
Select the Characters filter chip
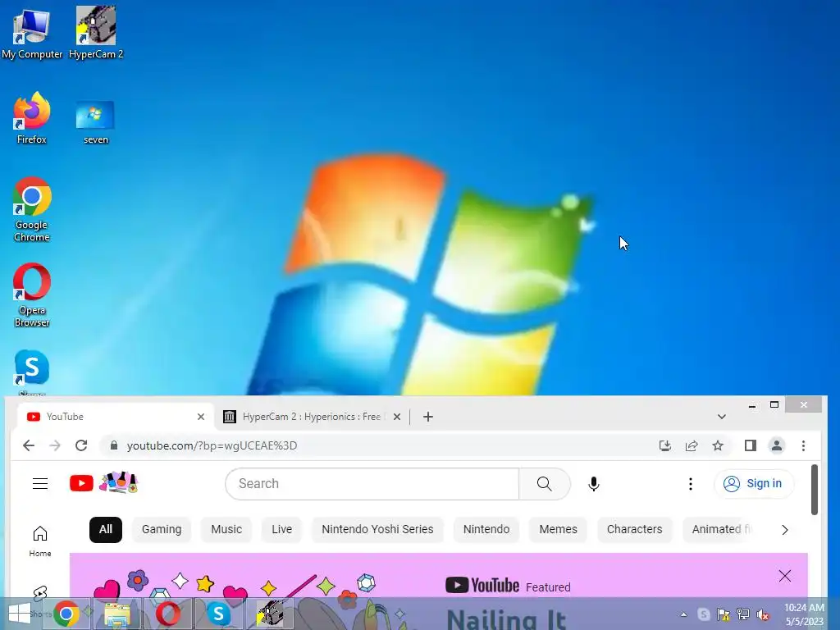[x=634, y=529]
